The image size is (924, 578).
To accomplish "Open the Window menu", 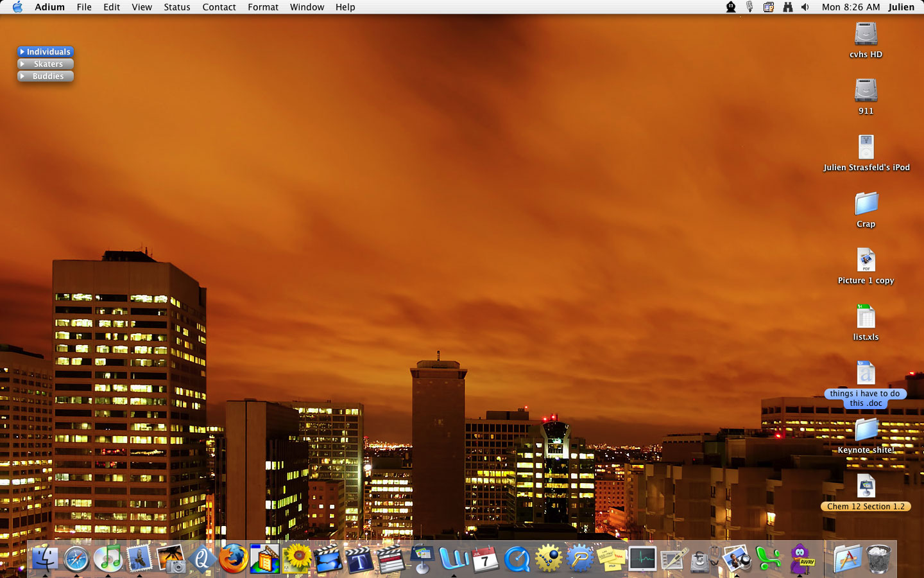I will point(307,7).
